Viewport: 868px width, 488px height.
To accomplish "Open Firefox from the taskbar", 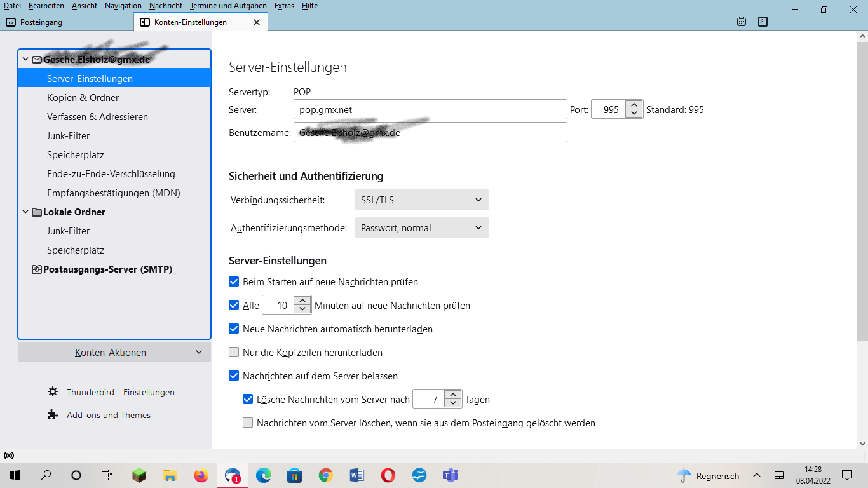I will tap(201, 475).
